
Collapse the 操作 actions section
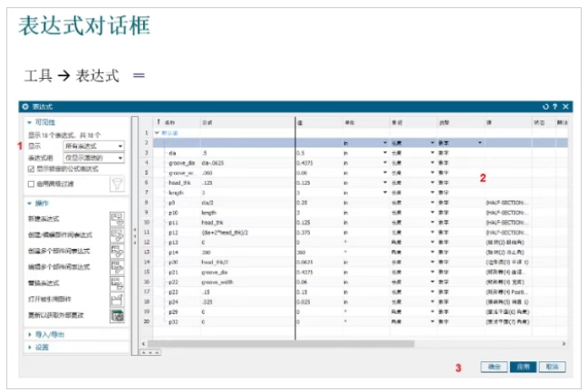(x=29, y=203)
